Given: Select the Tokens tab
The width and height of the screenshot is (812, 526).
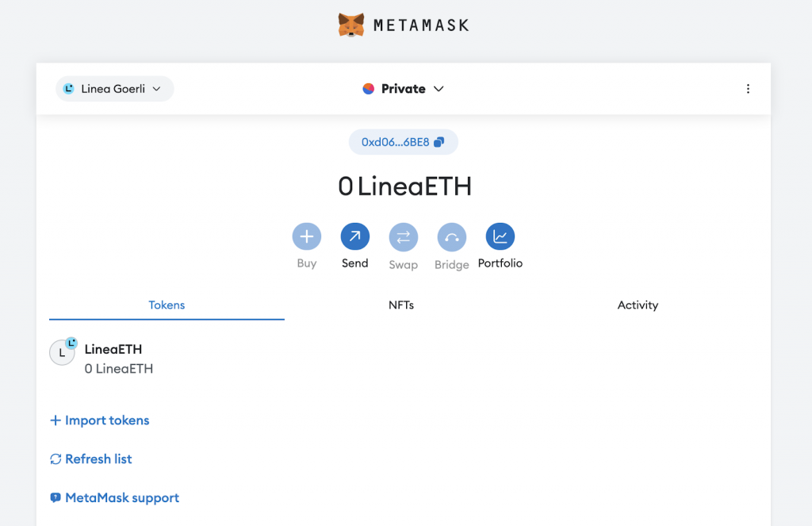Looking at the screenshot, I should point(167,305).
